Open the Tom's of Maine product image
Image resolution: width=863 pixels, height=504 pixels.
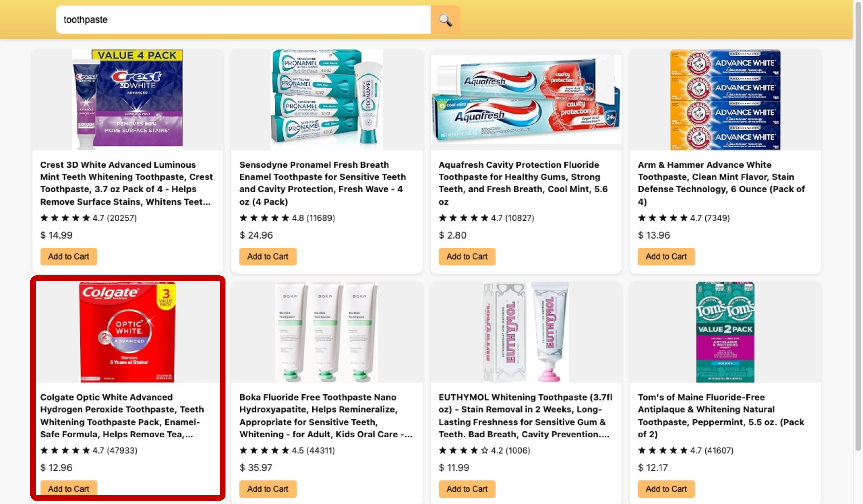[725, 332]
